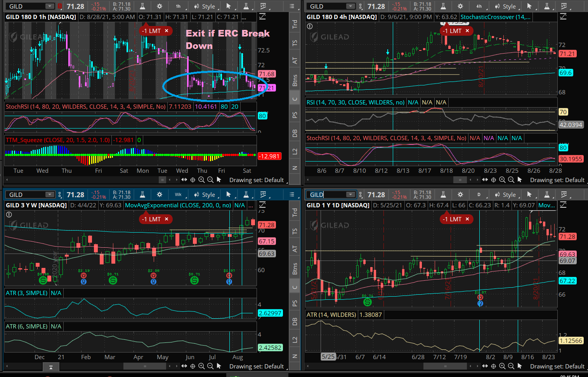The image size is (588, 377).
Task: Close the -1 LMT order on daily chart
Action: 467,219
